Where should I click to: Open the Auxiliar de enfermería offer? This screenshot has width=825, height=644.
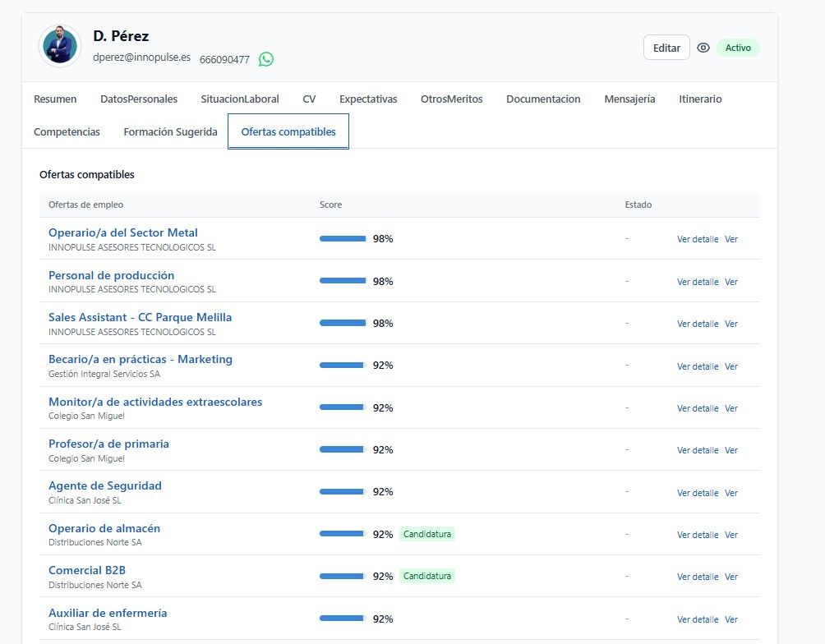pyautogui.click(x=108, y=613)
